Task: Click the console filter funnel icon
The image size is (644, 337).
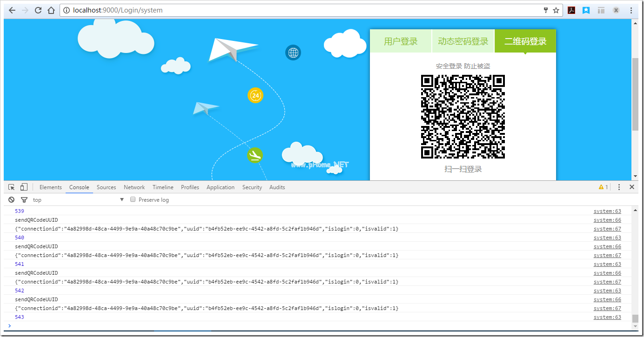Action: (x=24, y=200)
